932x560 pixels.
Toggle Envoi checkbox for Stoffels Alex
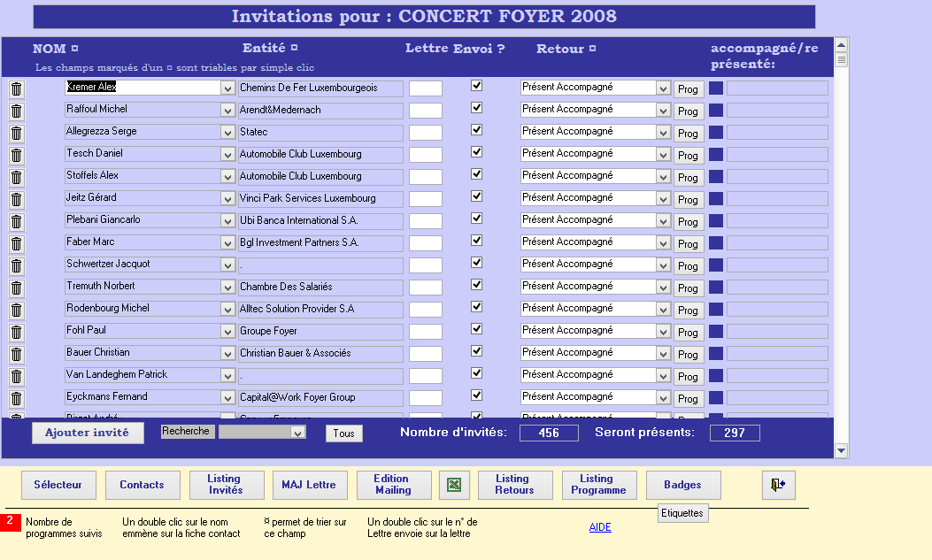pyautogui.click(x=477, y=174)
